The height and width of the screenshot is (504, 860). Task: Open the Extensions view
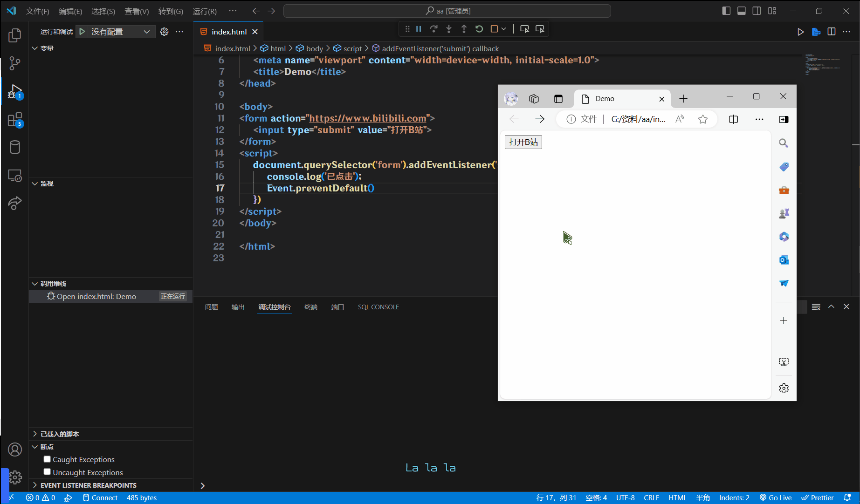15,120
